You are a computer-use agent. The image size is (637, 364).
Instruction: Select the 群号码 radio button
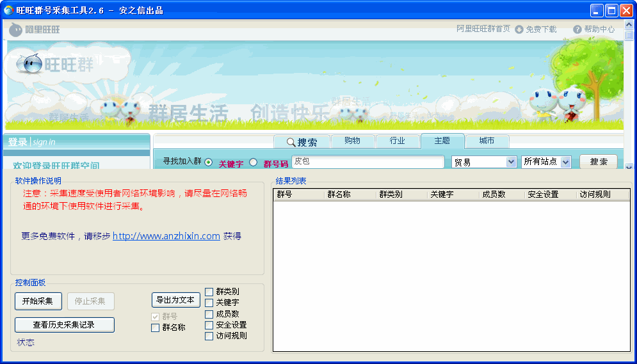[x=253, y=162]
